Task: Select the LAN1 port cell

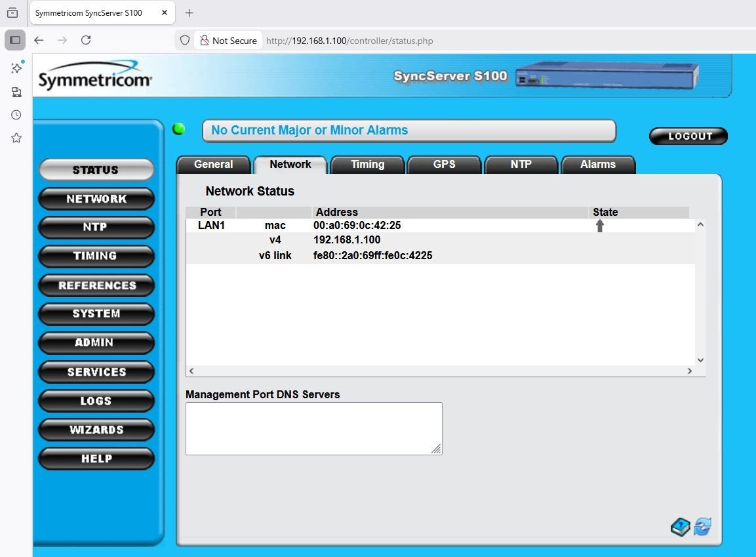Action: coord(211,225)
